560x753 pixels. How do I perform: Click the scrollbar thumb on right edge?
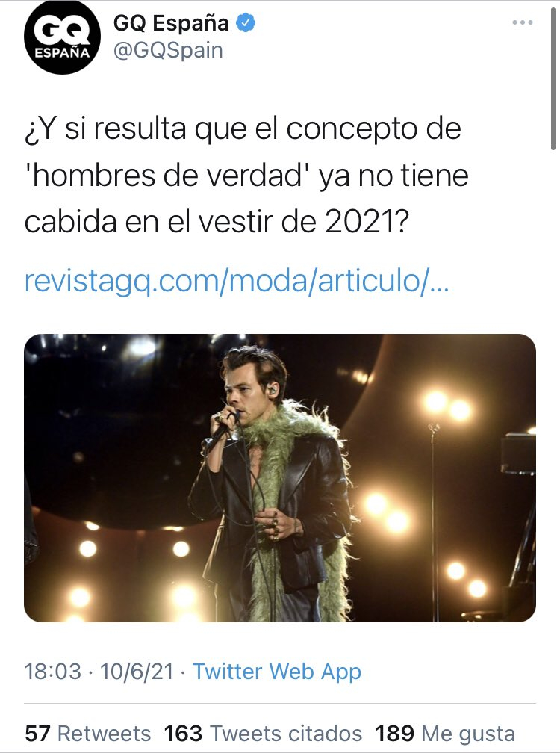[553, 77]
